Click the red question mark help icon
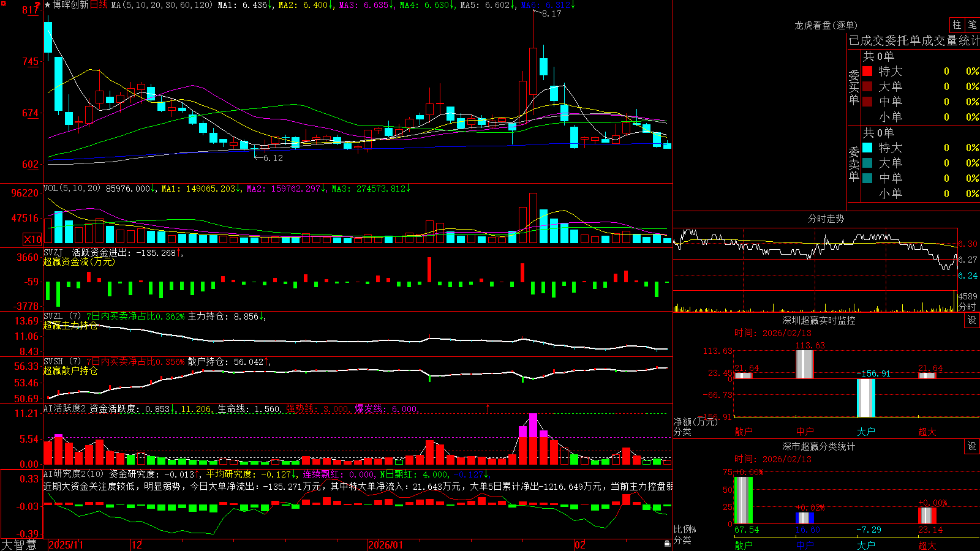 click(x=37, y=5)
